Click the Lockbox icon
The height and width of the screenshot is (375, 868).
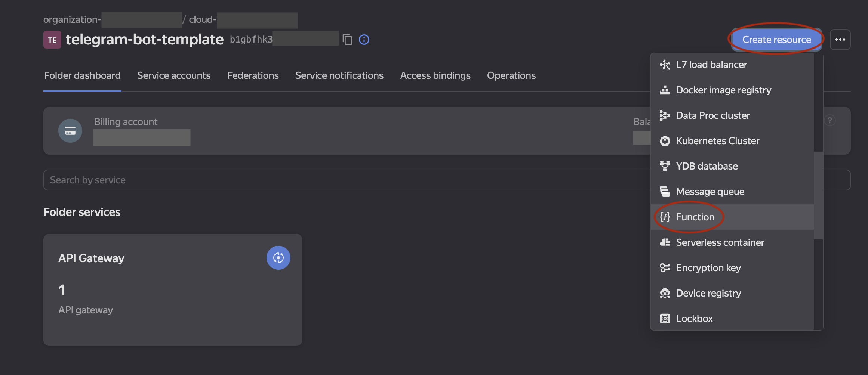click(x=665, y=319)
